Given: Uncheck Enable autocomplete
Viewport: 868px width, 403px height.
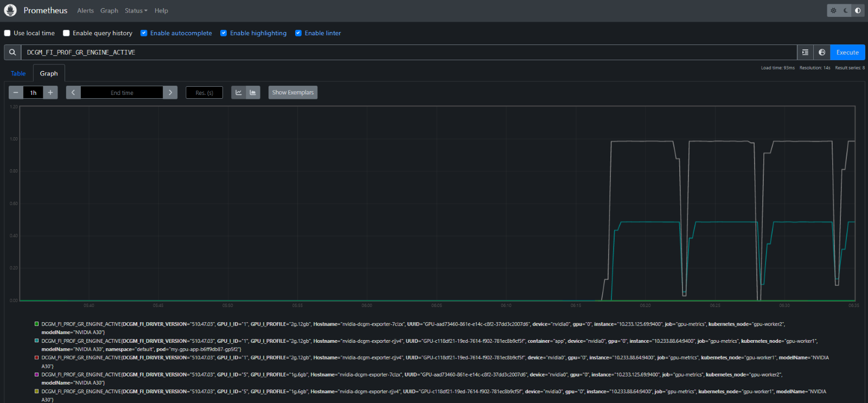Looking at the screenshot, I should (x=144, y=33).
